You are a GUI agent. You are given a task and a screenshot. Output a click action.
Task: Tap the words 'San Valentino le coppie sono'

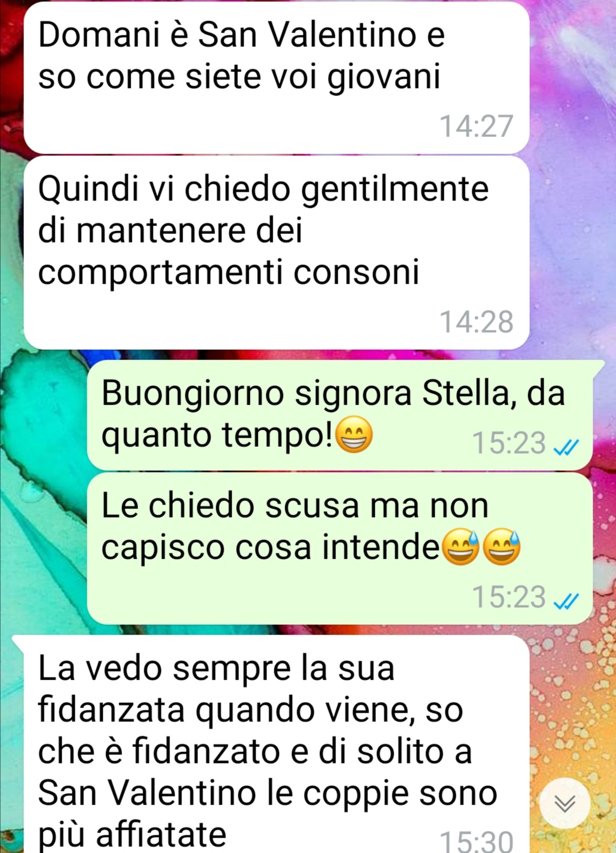tap(268, 793)
